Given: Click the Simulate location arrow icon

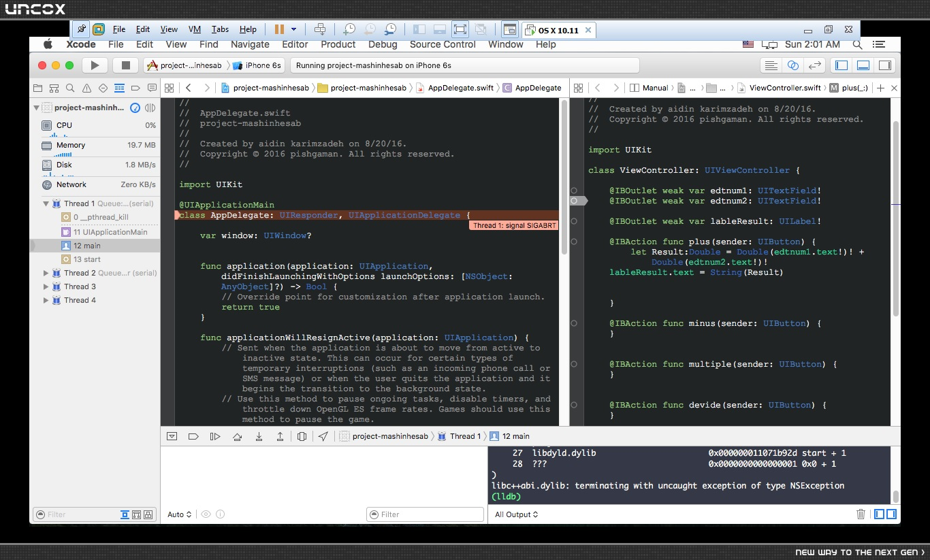Looking at the screenshot, I should [323, 436].
